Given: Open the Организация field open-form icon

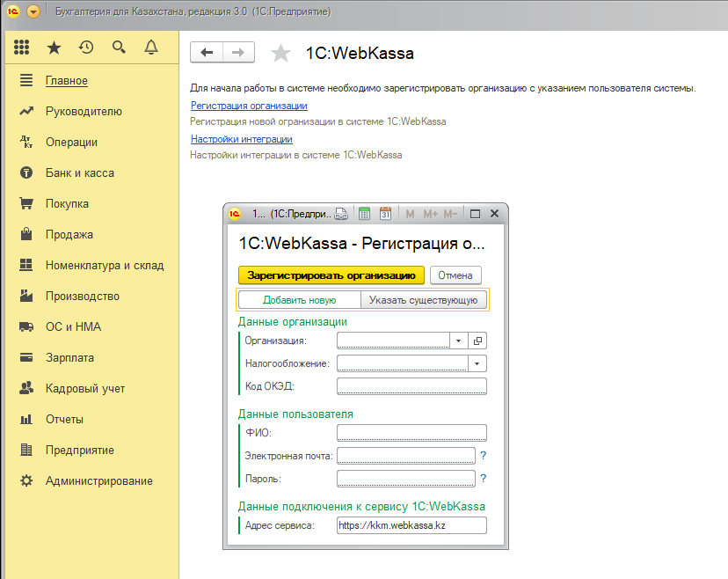Looking at the screenshot, I should click(477, 341).
